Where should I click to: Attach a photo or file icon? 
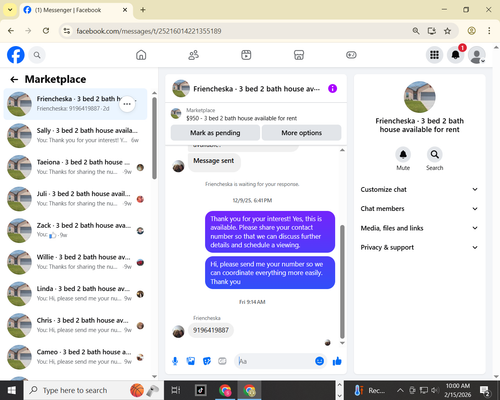click(x=191, y=361)
